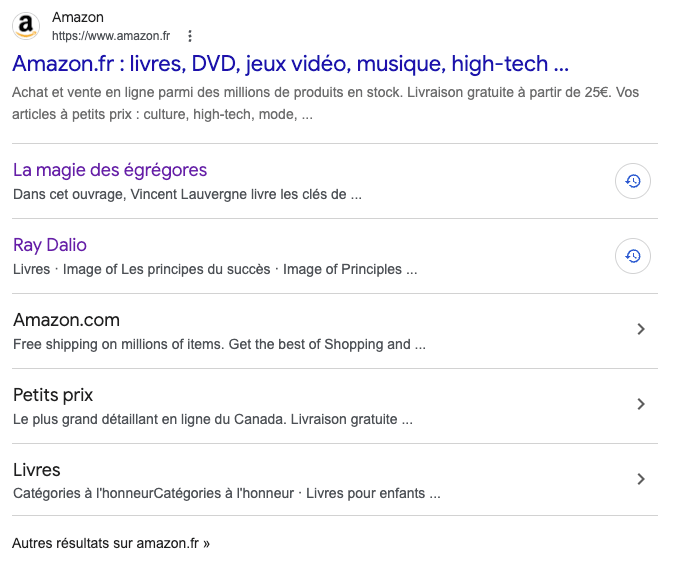Expand the Amazon.com sitelink chevron
This screenshot has height=567, width=679.
tap(641, 329)
